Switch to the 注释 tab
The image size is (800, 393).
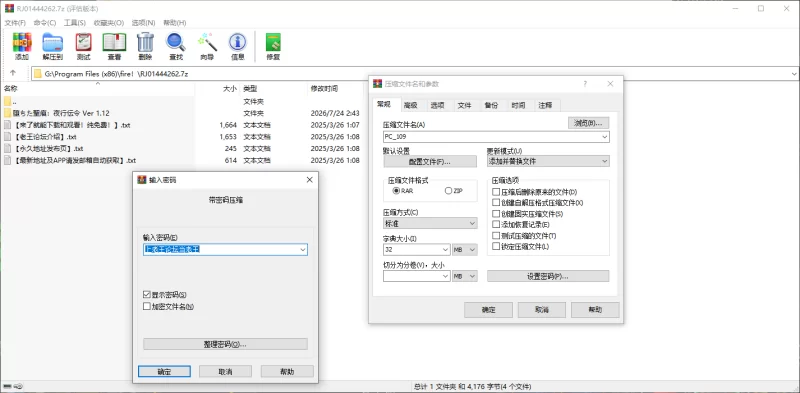point(545,105)
